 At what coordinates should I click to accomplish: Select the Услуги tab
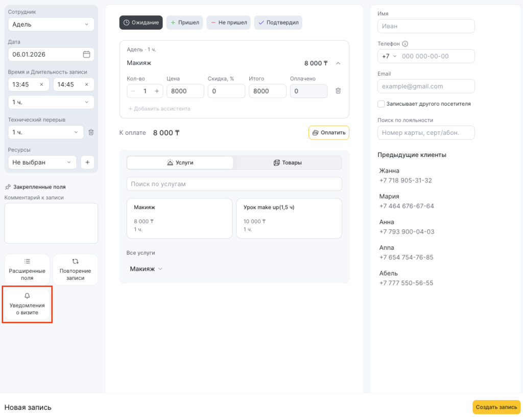(180, 162)
